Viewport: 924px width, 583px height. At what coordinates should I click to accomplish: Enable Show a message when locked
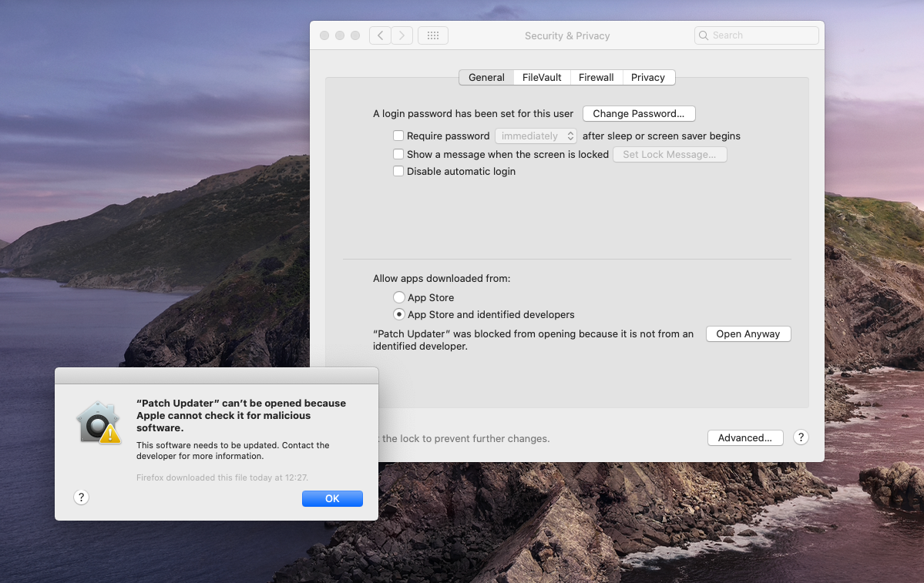tap(398, 154)
